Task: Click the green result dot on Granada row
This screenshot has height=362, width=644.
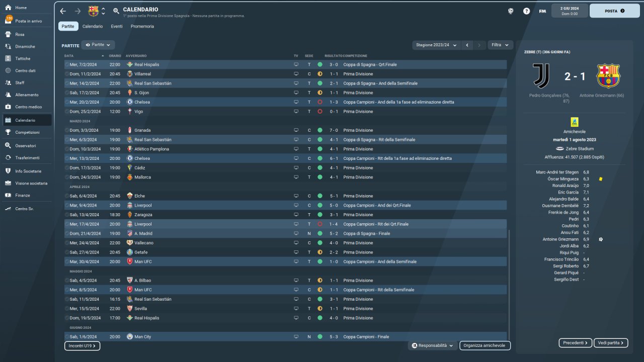Action: coord(319,130)
